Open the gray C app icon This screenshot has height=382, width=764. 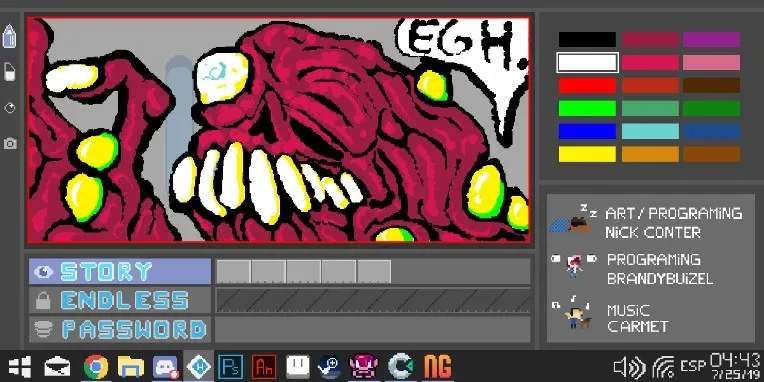(401, 367)
